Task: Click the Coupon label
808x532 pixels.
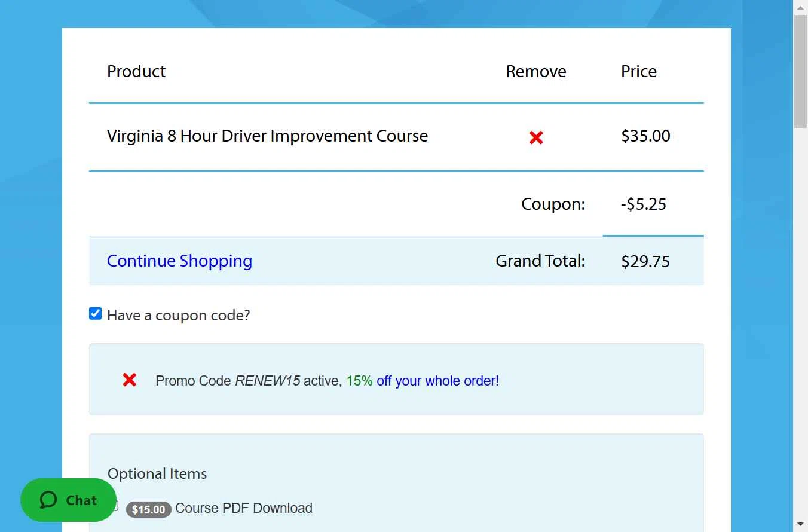Action: [x=553, y=204]
